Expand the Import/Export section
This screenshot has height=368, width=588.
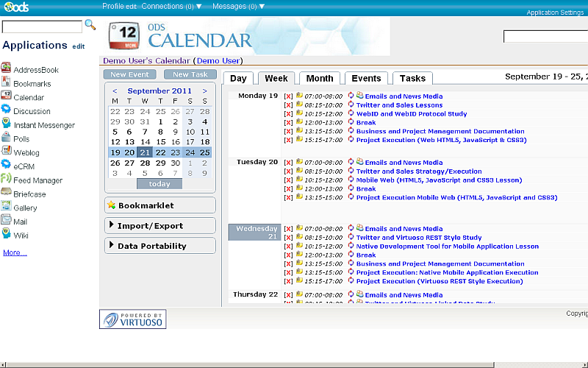112,225
